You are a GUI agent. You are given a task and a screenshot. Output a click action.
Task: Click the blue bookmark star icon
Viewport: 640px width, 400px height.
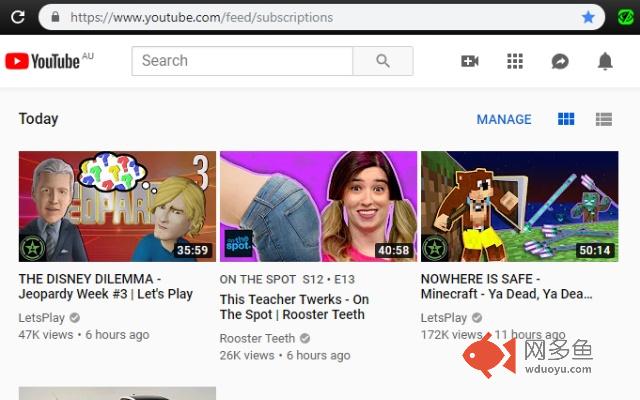(588, 17)
